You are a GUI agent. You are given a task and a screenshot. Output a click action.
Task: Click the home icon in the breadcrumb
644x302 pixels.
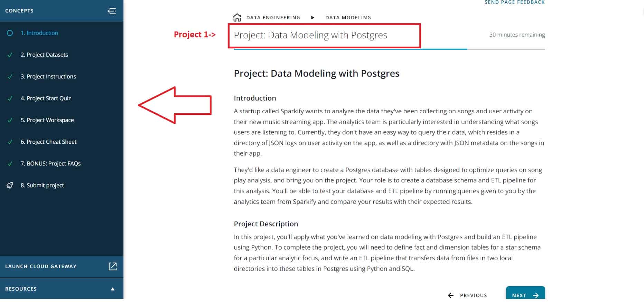(237, 17)
